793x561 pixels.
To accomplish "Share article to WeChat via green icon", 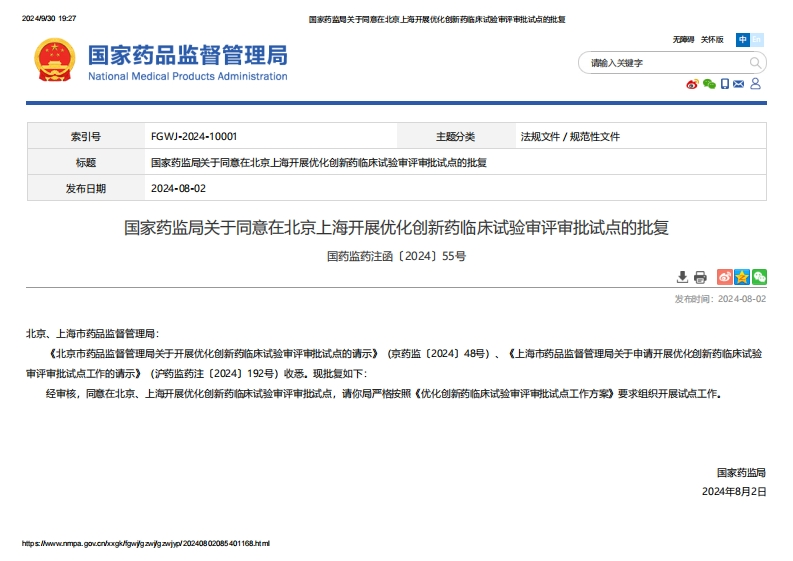I will point(759,277).
